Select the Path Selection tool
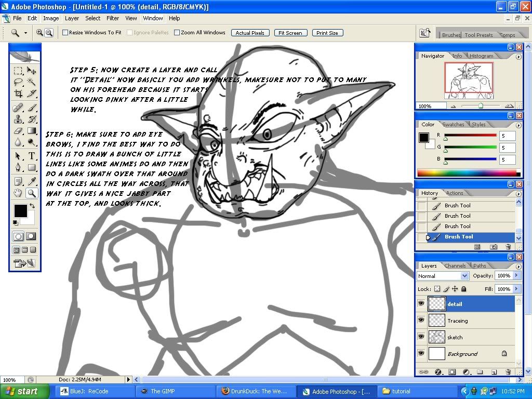The image size is (532, 399). coord(18,156)
